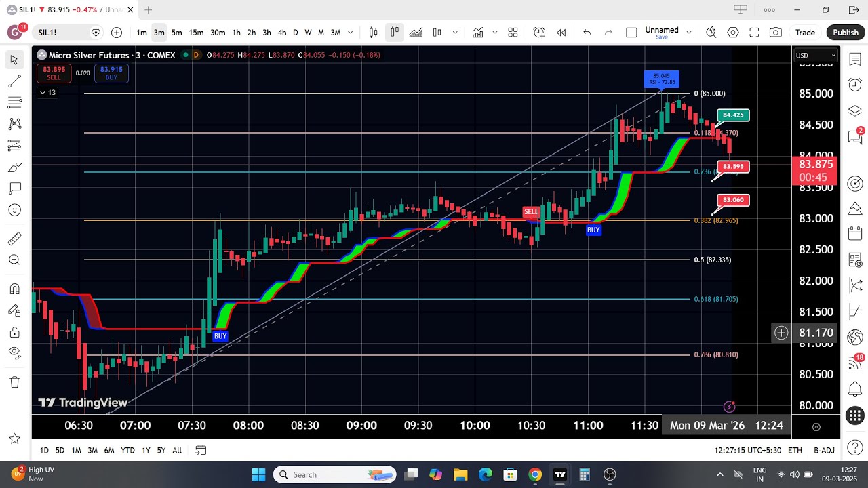Activate the zoom in tool
Image resolution: width=868 pixels, height=488 pixels.
coord(14,260)
